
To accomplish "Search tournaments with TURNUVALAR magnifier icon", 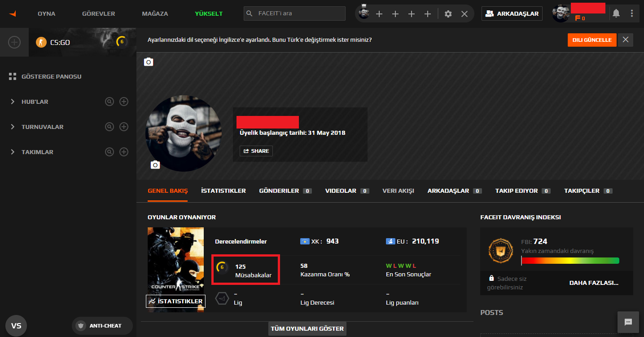I will [110, 127].
